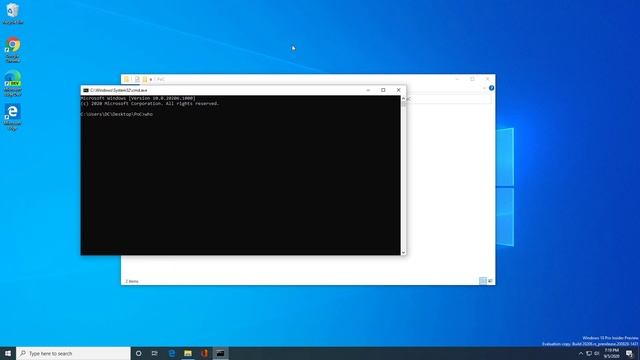This screenshot has width=640, height=360.
Task: Click the Explorer search box
Action: coord(449,99)
